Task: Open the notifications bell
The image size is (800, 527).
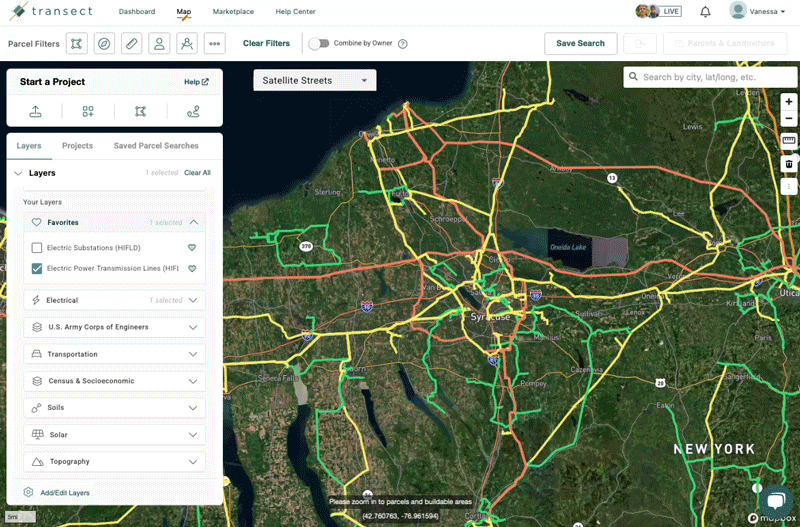Action: (x=705, y=12)
